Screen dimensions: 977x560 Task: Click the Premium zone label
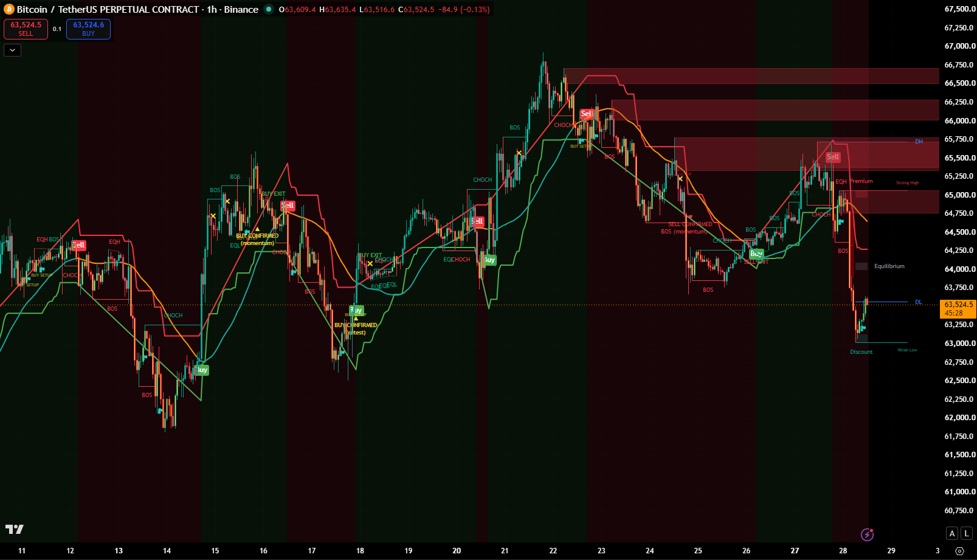[861, 181]
